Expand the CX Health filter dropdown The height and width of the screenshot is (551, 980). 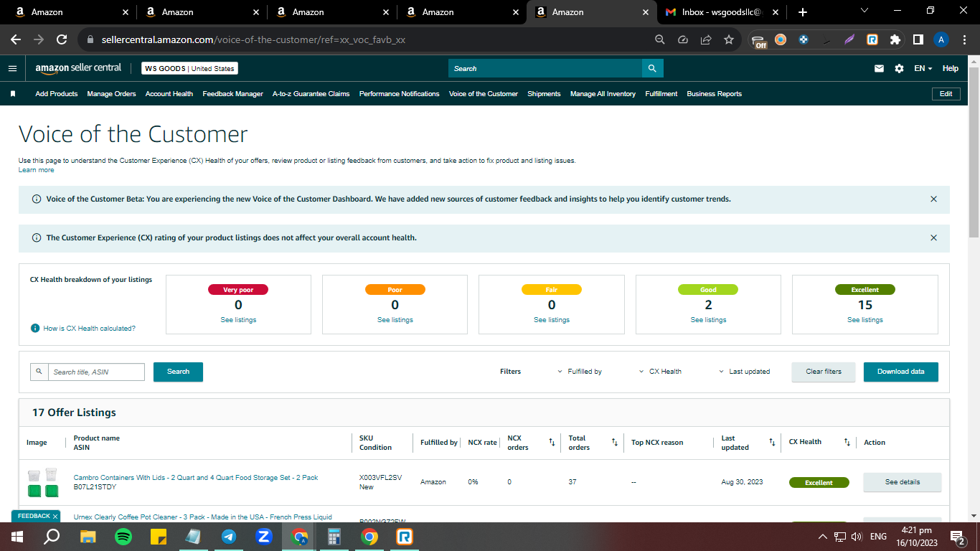pos(660,372)
